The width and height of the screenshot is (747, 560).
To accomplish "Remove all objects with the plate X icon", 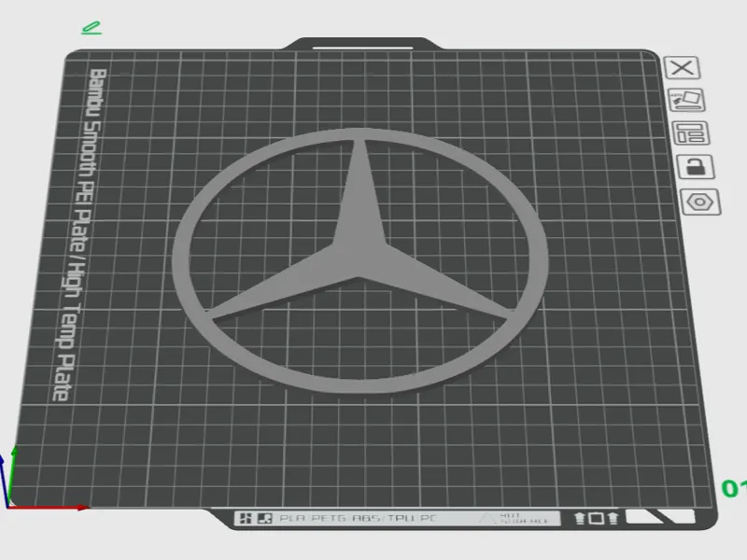I will point(682,67).
